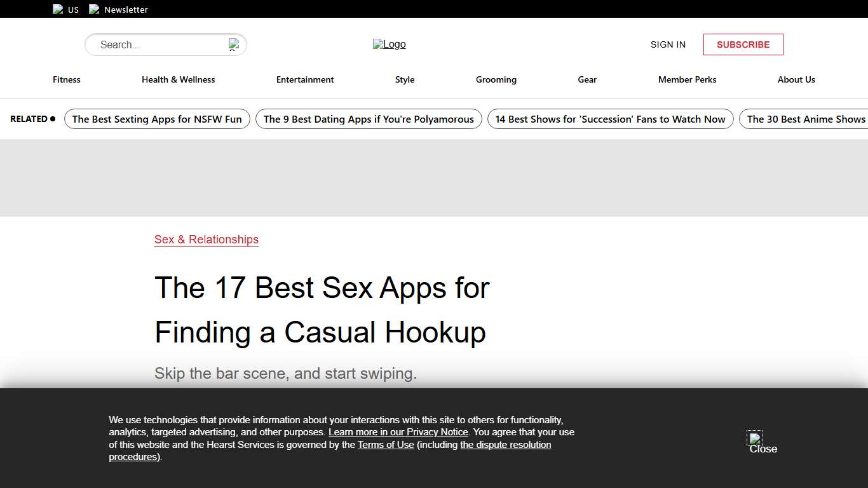
Task: Select the Grooming navigation tab
Action: 496,79
